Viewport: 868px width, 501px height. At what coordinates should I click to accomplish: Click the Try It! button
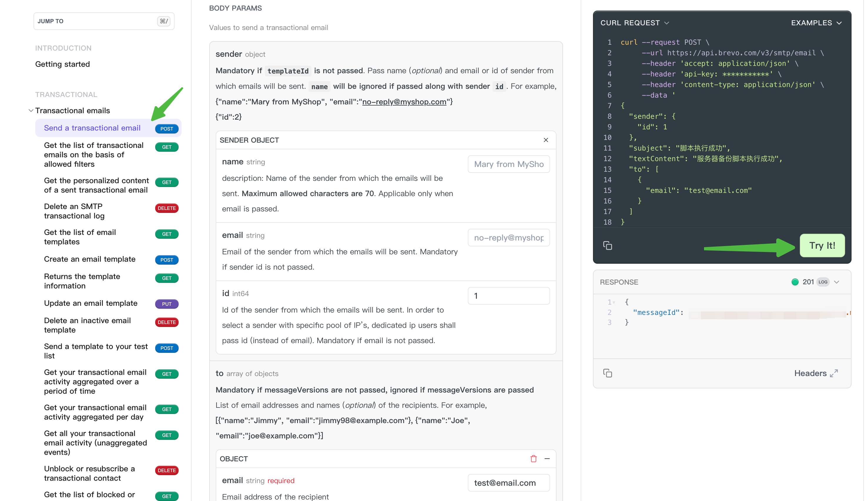(x=822, y=245)
